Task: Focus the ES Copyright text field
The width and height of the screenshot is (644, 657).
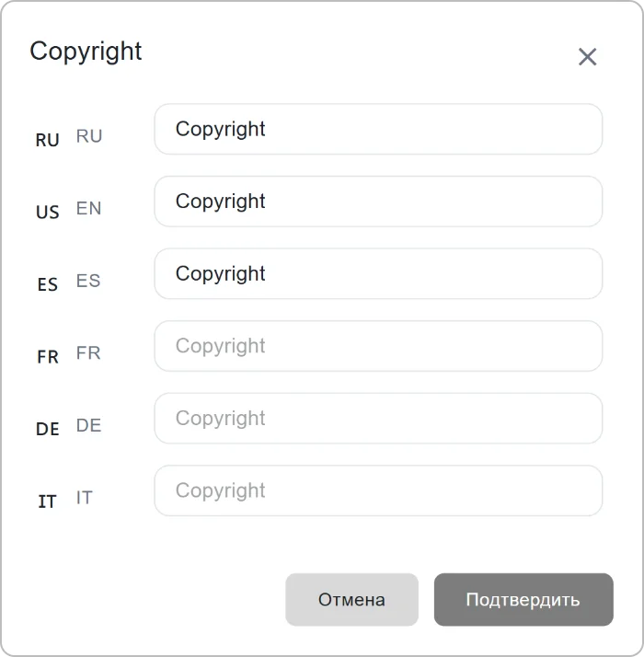Action: [x=378, y=273]
